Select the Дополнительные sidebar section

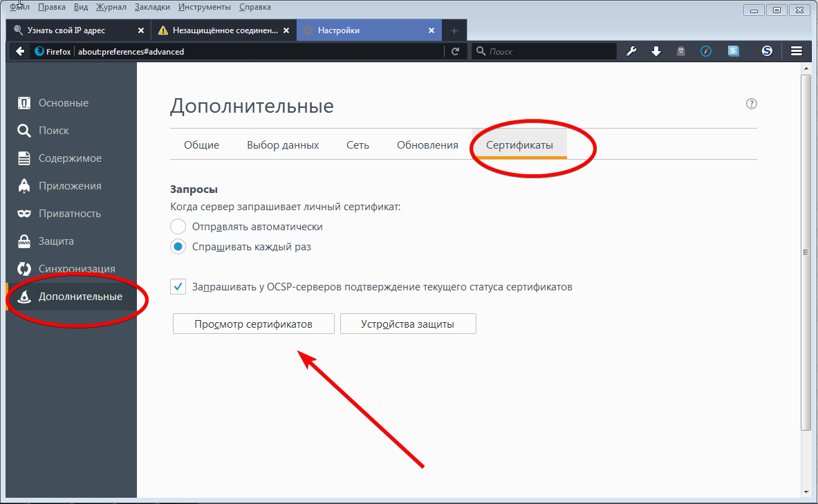71,297
